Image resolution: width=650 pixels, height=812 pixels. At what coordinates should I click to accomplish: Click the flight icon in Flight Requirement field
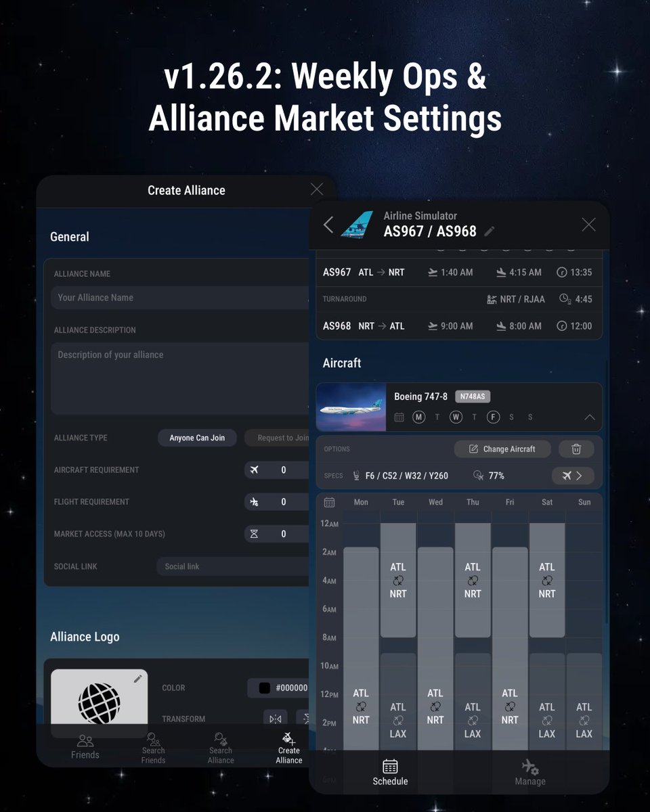pyautogui.click(x=255, y=502)
